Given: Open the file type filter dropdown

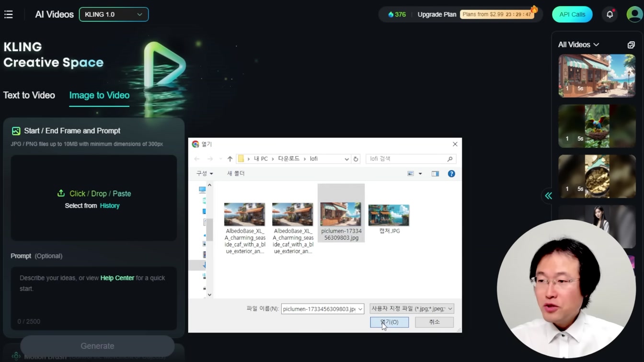Looking at the screenshot, I should [x=412, y=309].
